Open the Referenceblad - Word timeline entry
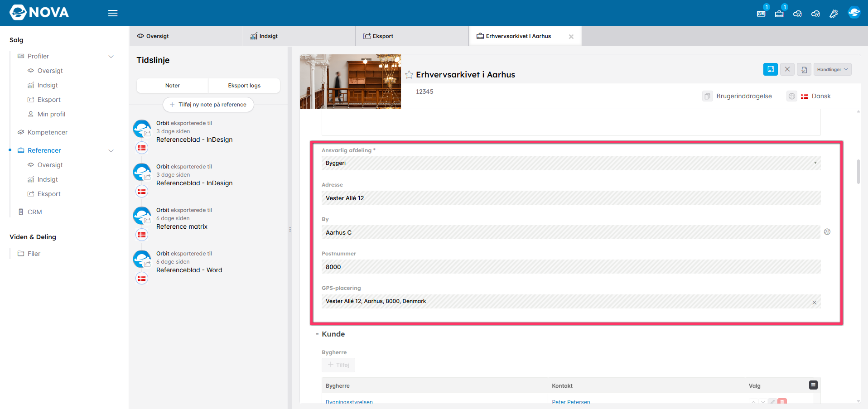Screen dimensions: 868x409 coord(189,270)
